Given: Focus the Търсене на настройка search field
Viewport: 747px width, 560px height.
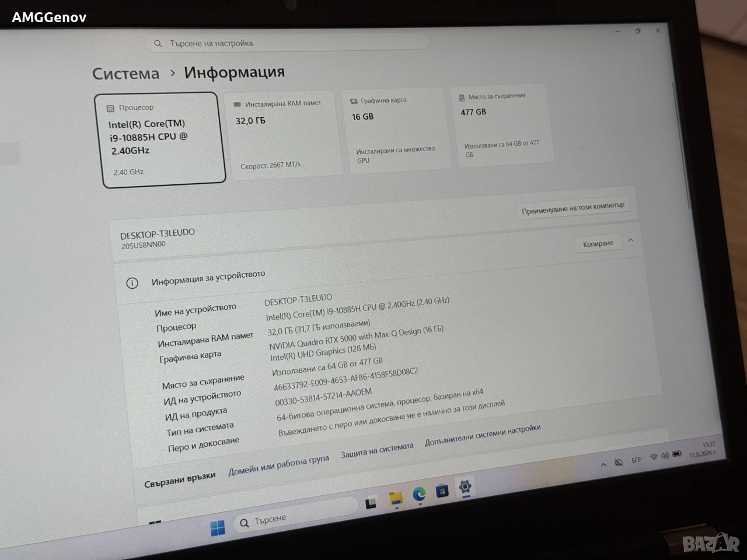Looking at the screenshot, I should [x=287, y=43].
